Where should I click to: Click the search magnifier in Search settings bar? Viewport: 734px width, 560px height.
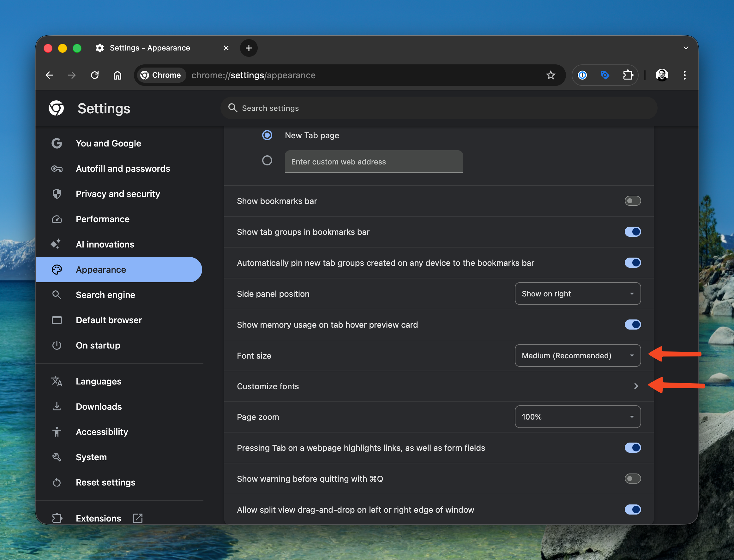[x=233, y=108]
